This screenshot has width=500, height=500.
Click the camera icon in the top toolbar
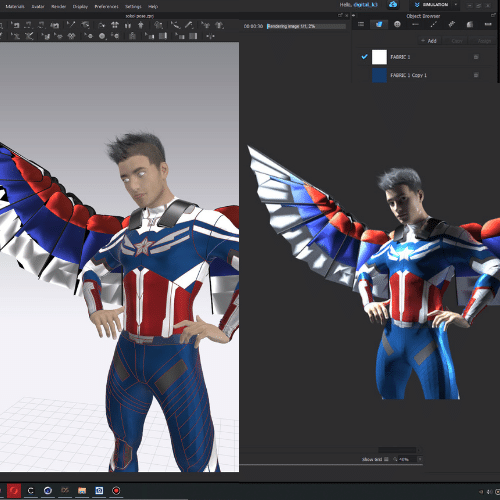(55, 25)
